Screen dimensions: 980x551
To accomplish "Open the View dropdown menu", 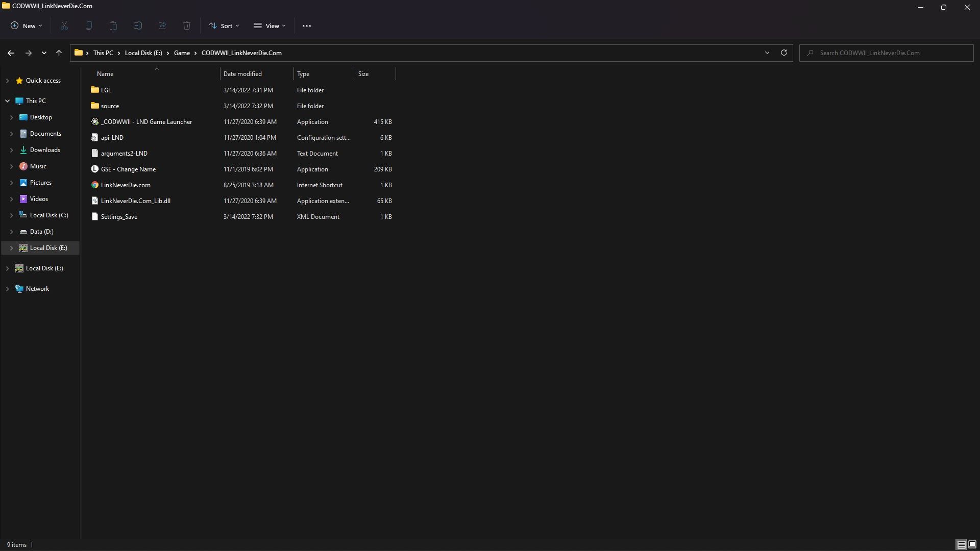I will tap(269, 26).
